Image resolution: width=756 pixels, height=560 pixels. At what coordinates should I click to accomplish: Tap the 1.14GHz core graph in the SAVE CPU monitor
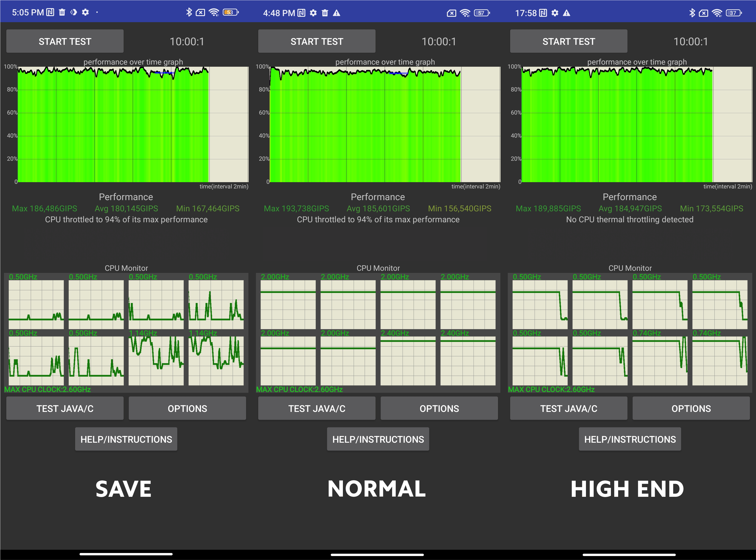(x=156, y=361)
